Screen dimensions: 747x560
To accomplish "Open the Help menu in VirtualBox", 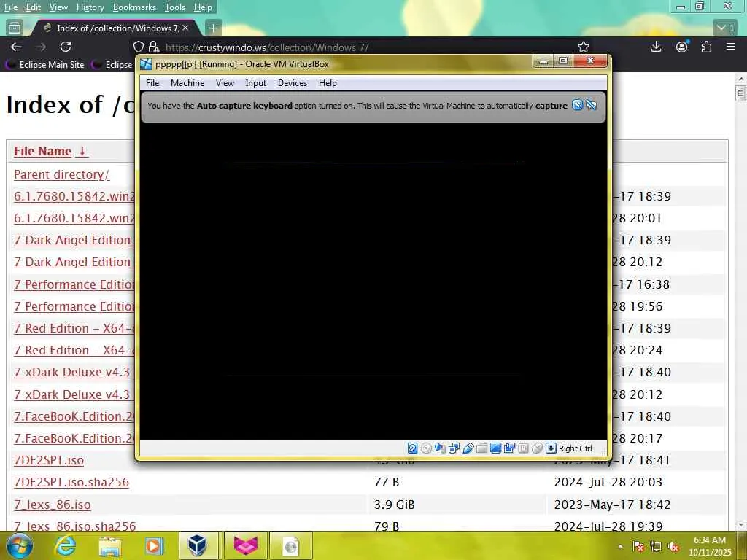I will pos(328,83).
